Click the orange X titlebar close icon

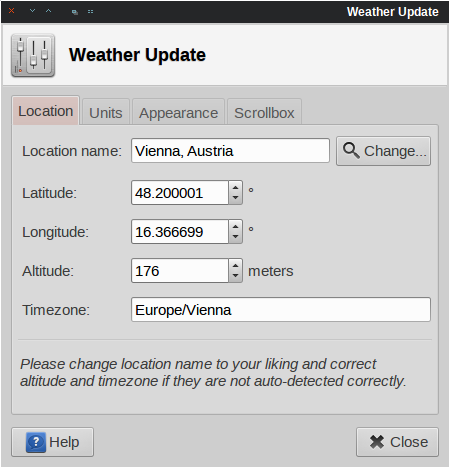pos(11,11)
